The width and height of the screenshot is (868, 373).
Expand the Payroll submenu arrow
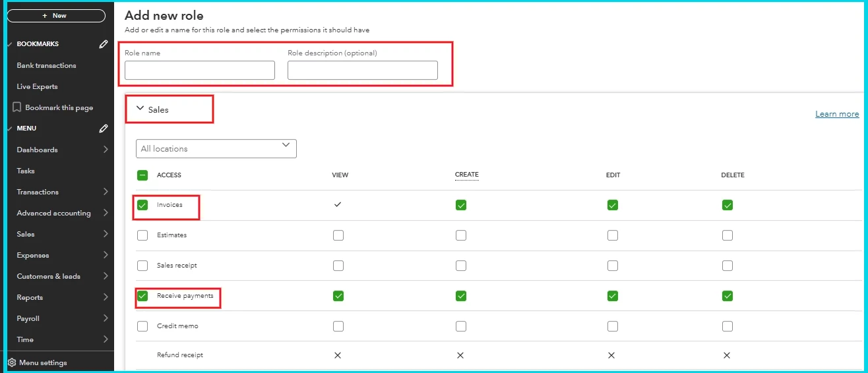(106, 318)
